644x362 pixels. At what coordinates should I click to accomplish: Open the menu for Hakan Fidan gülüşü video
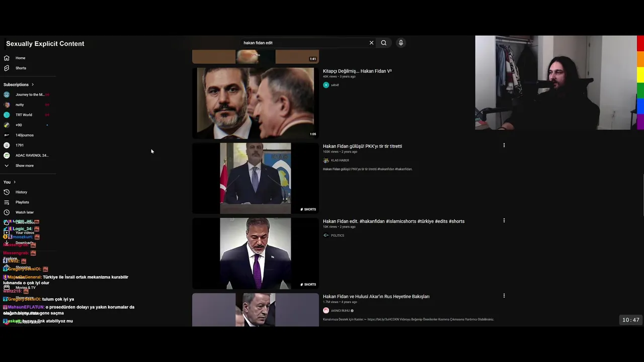click(x=504, y=145)
